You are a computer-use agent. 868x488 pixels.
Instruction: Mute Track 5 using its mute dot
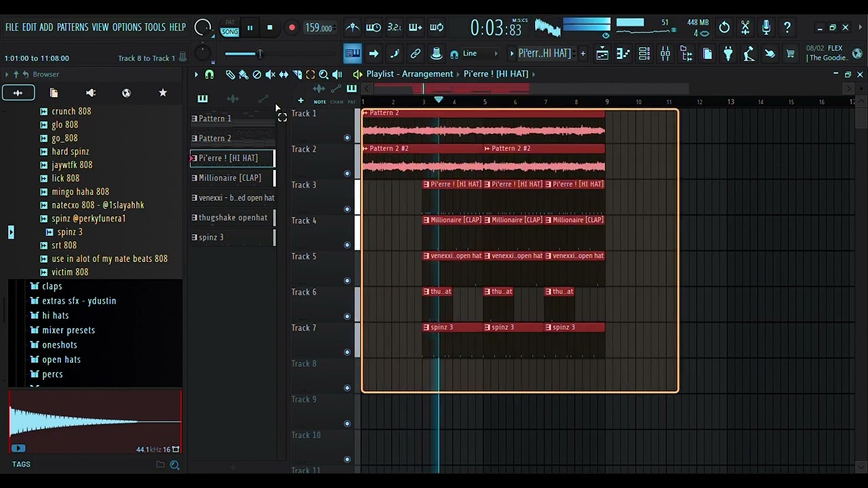pos(347,281)
